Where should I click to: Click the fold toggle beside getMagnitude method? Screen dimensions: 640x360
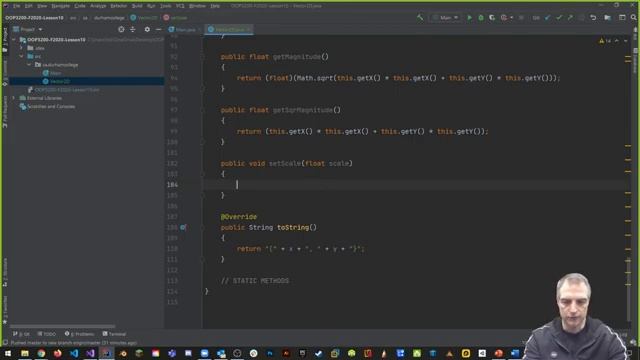tap(202, 57)
